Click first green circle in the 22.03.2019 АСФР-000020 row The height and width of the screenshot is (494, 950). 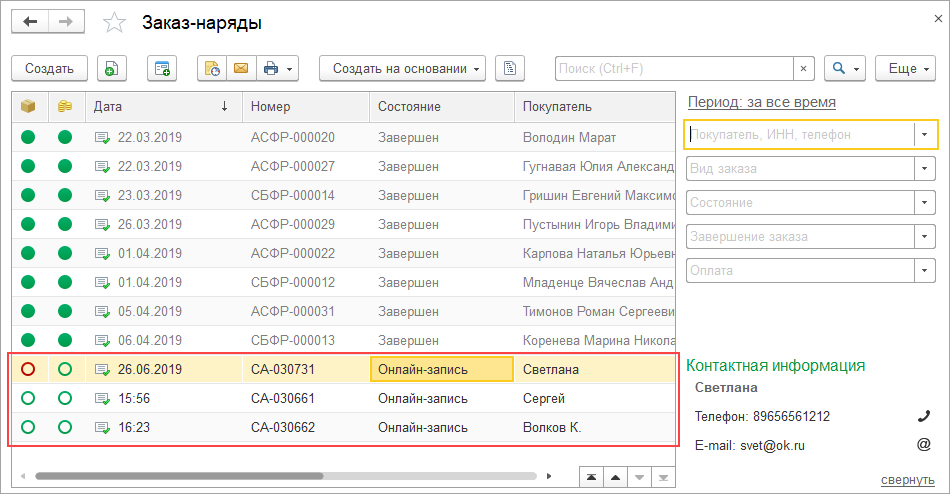28,137
